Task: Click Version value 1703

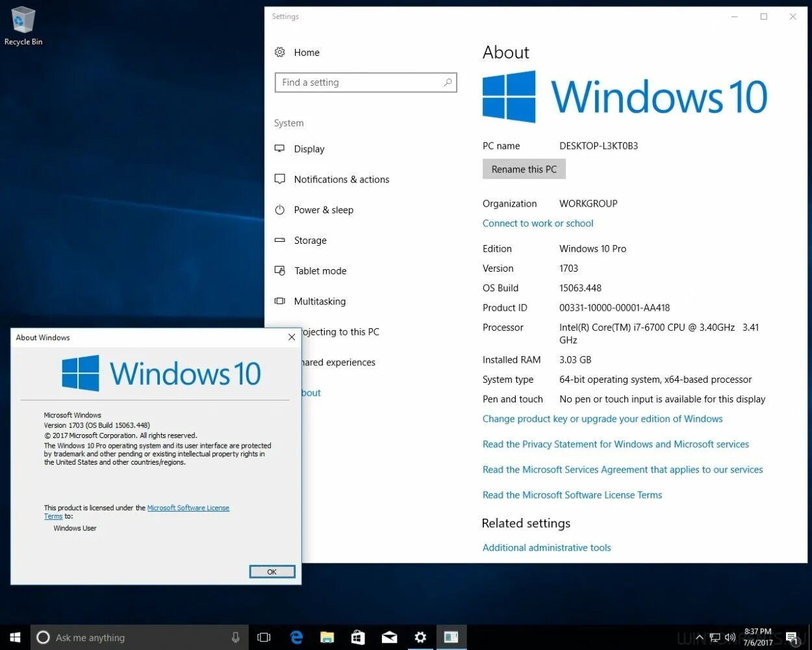Action: (x=568, y=268)
